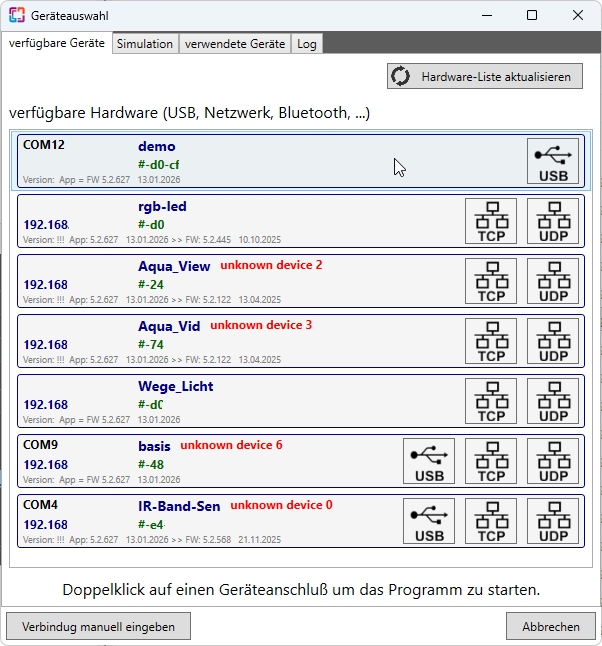
Task: Connect to rgb-led via TCP icon
Action: click(x=491, y=221)
